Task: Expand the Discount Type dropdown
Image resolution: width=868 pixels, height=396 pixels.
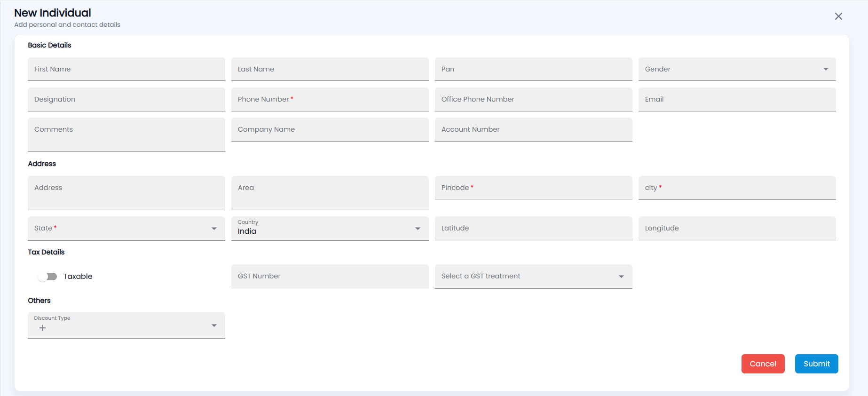Action: point(126,325)
